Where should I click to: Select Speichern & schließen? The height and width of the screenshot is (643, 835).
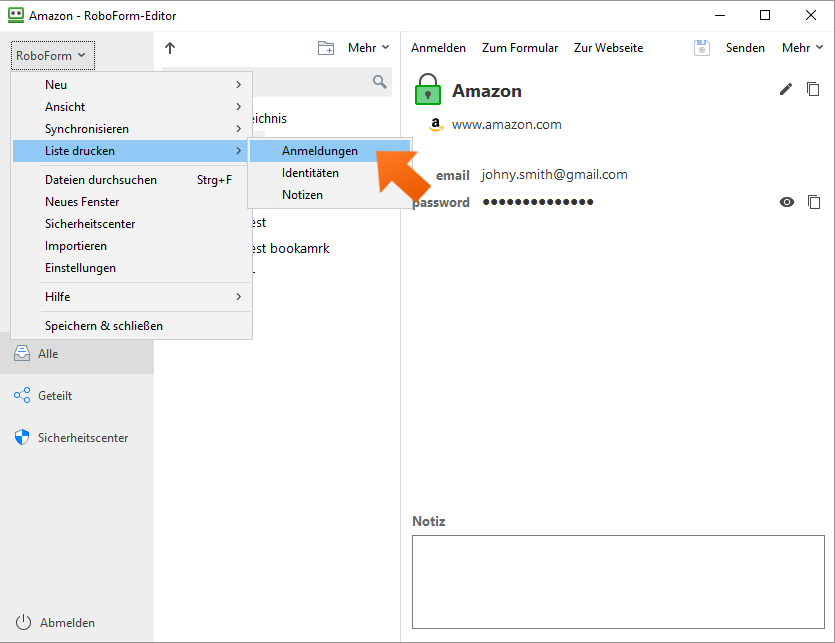coord(132,325)
